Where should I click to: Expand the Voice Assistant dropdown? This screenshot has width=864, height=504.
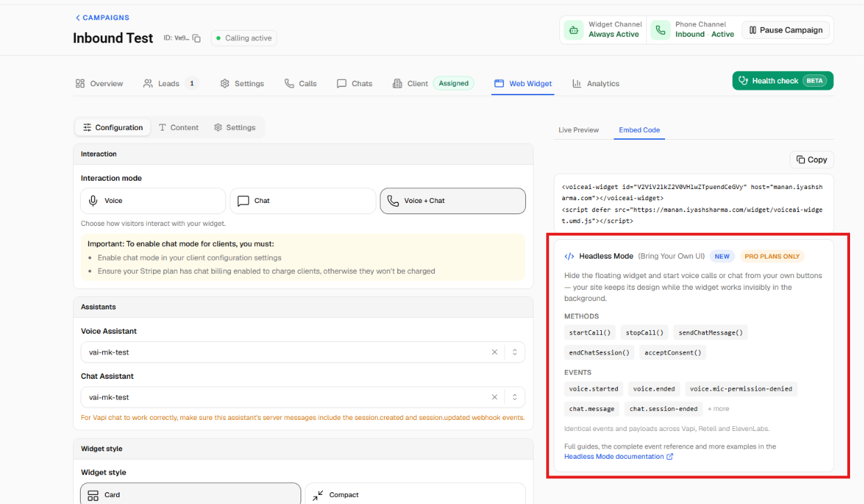click(x=515, y=352)
